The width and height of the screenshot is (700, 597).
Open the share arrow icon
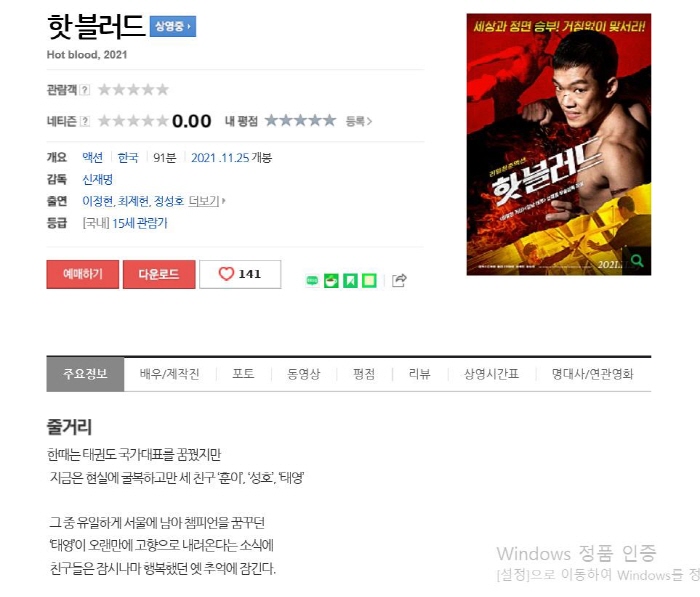pos(399,280)
